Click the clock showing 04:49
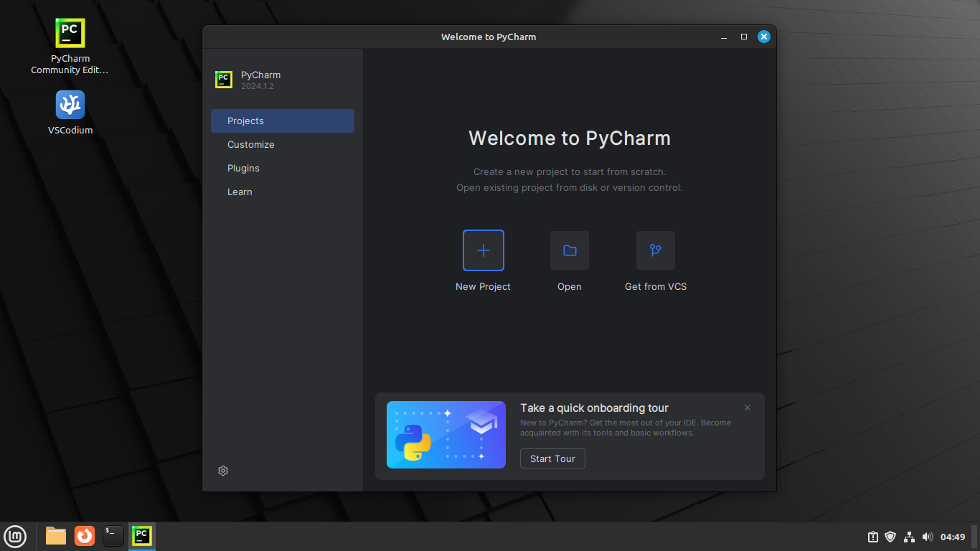This screenshot has width=980, height=551. pyautogui.click(x=953, y=537)
